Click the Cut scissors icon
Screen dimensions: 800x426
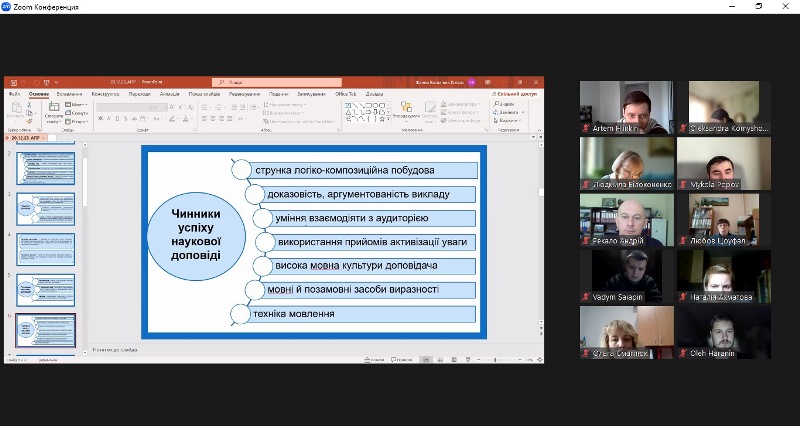pos(29,104)
